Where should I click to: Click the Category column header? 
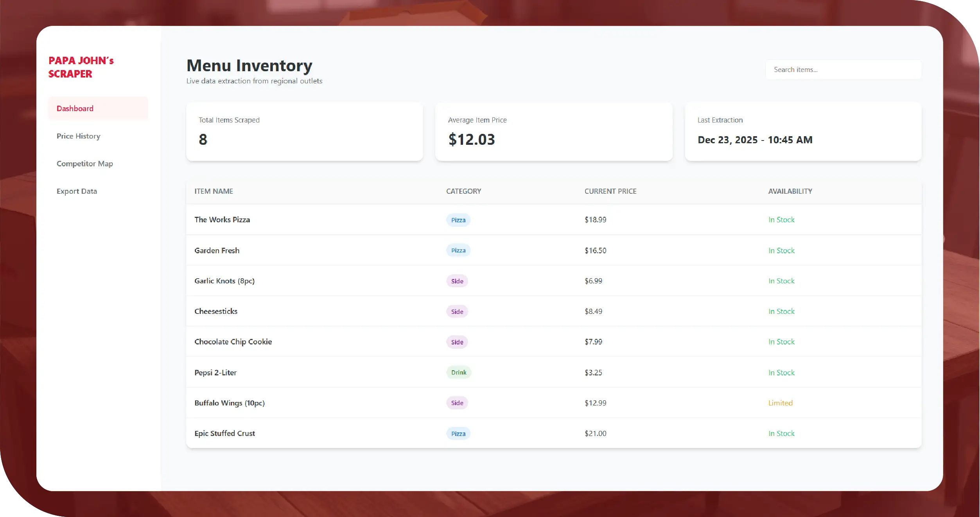pyautogui.click(x=463, y=191)
